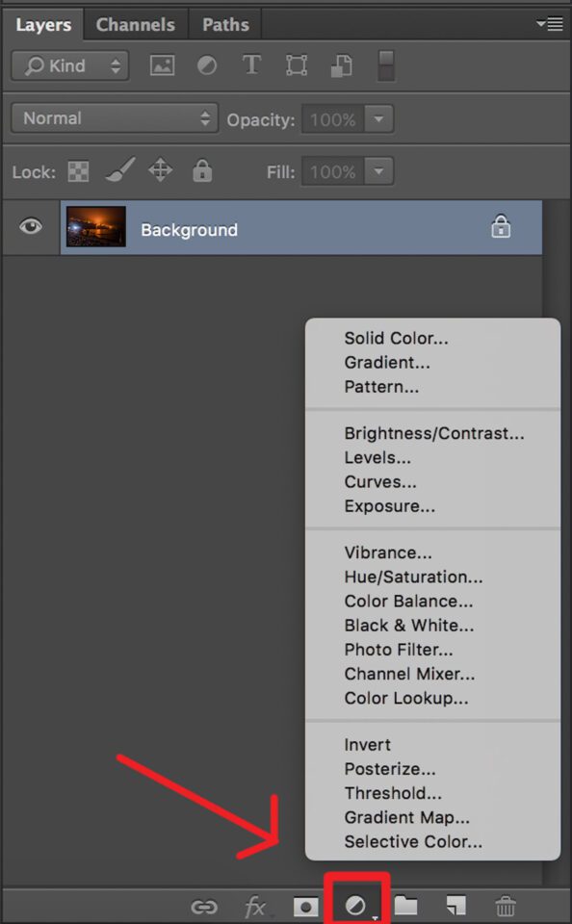Hide the Background layer with eye icon
Screen dimensions: 572x924
pos(31,226)
